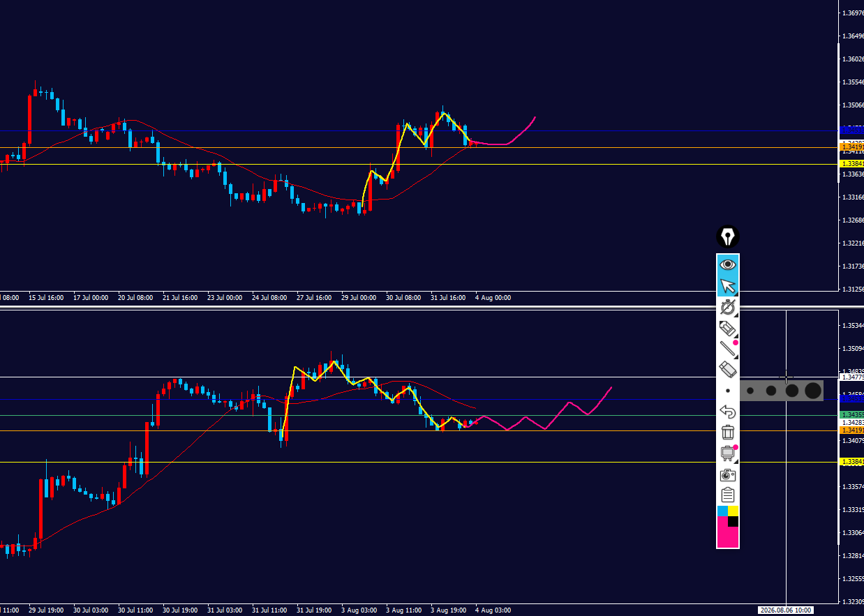The image size is (864, 616).
Task: Clear all ink with the trash icon
Action: (x=728, y=433)
